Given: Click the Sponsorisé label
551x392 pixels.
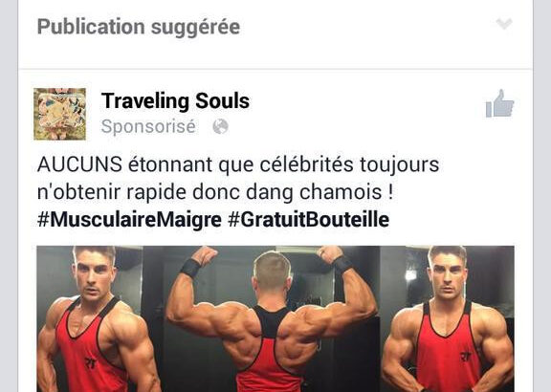Looking at the screenshot, I should 148,126.
